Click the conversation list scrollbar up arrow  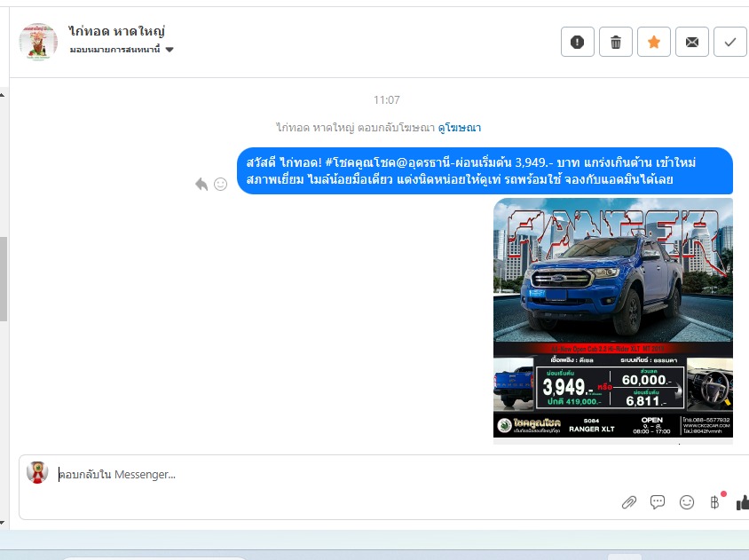point(2,95)
